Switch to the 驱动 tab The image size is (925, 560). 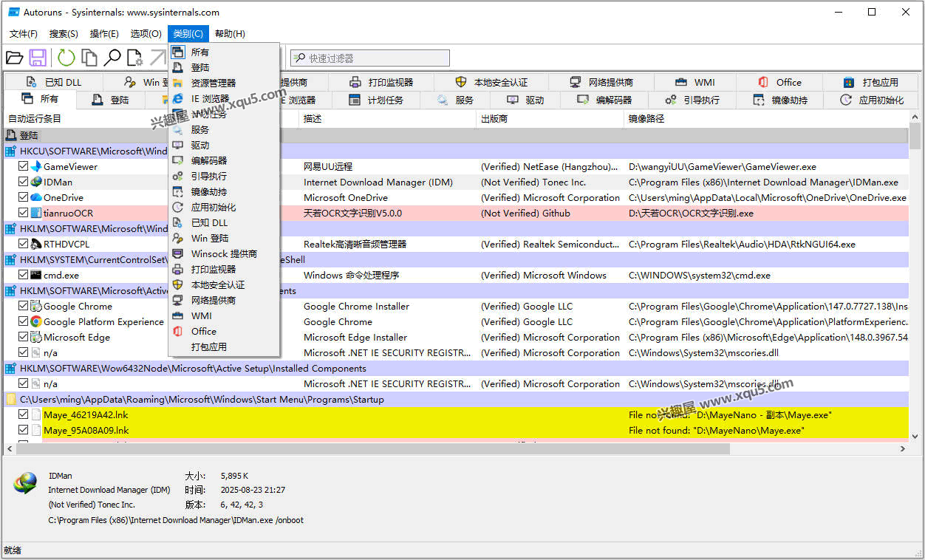coord(525,100)
